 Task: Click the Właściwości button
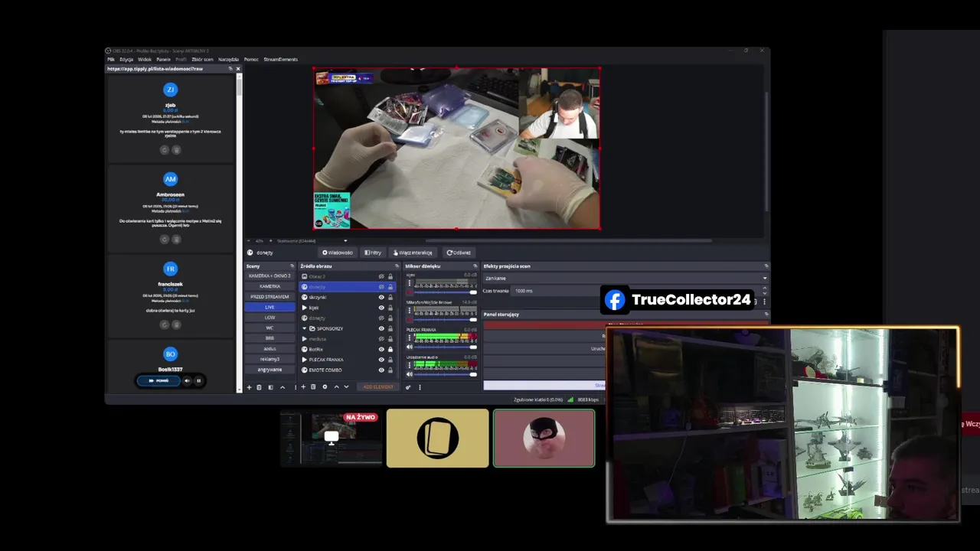(338, 253)
